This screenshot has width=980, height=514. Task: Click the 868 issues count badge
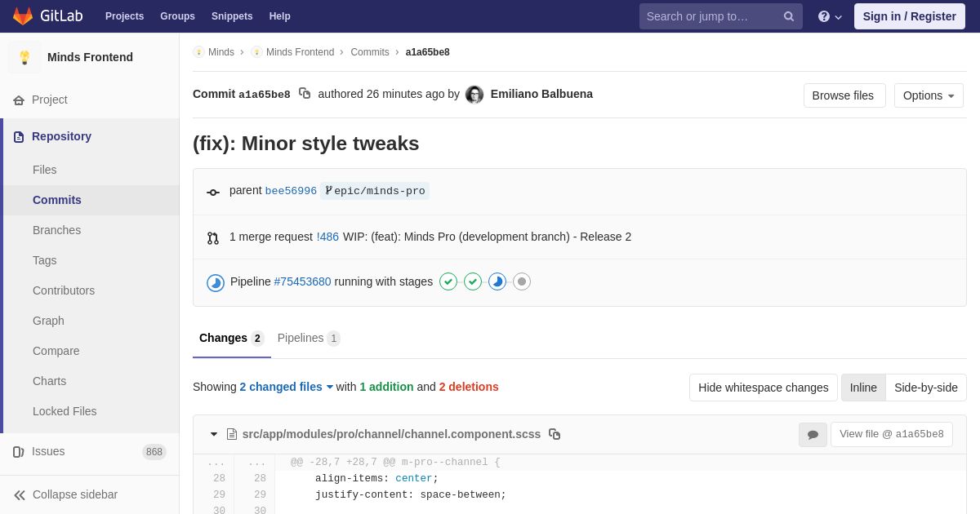click(x=154, y=452)
